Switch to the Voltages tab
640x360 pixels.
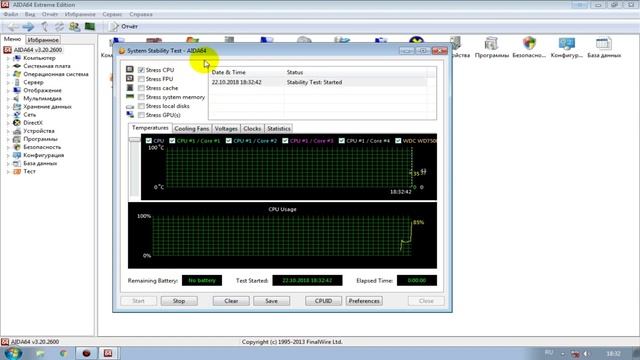226,129
